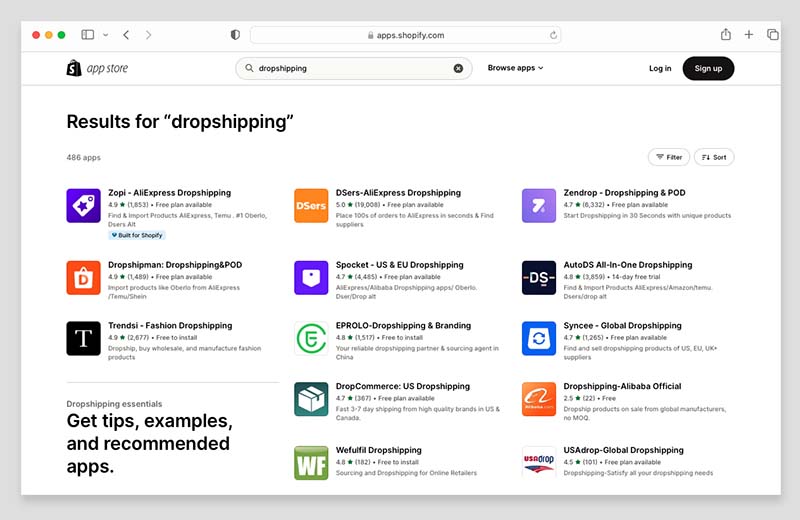Click the search magnifier icon
The width and height of the screenshot is (800, 520).
coord(249,68)
